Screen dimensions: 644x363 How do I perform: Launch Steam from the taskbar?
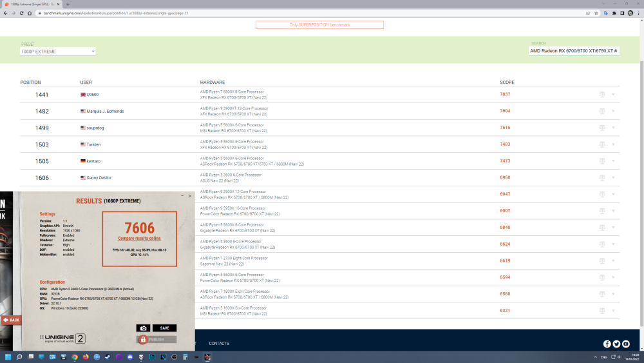pos(106,357)
